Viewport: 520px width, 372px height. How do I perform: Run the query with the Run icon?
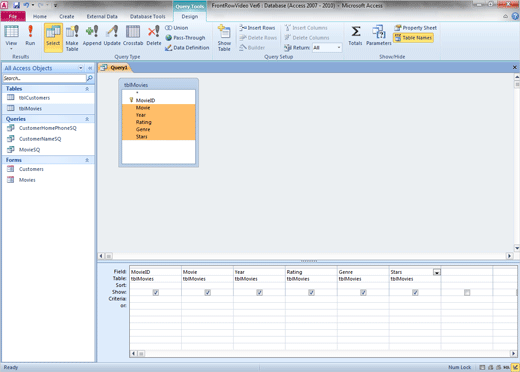click(30, 36)
